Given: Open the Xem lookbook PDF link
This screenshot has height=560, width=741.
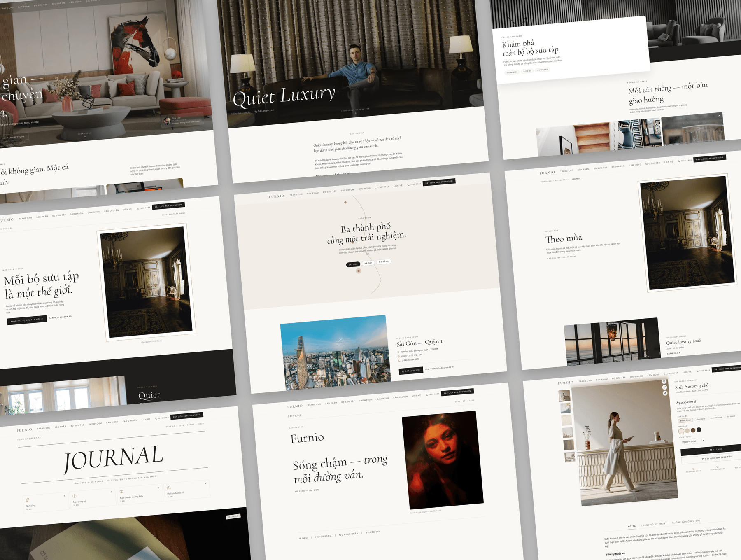Looking at the screenshot, I should (x=61, y=317).
